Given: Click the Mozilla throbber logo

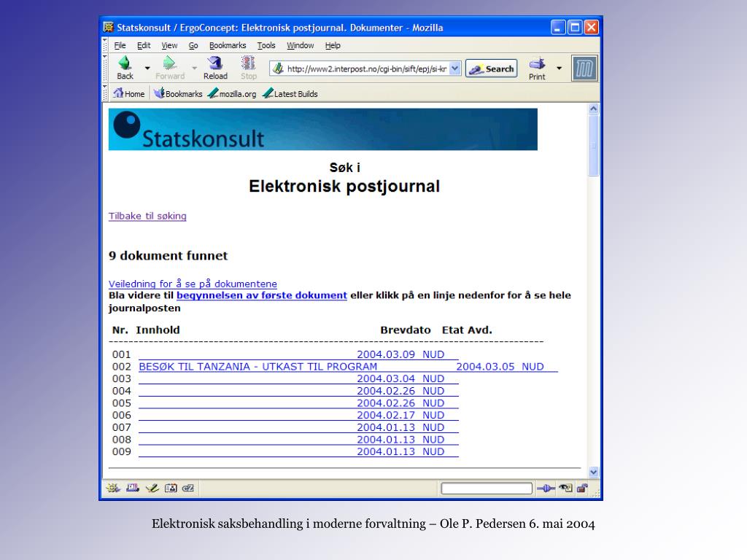Looking at the screenshot, I should [584, 69].
